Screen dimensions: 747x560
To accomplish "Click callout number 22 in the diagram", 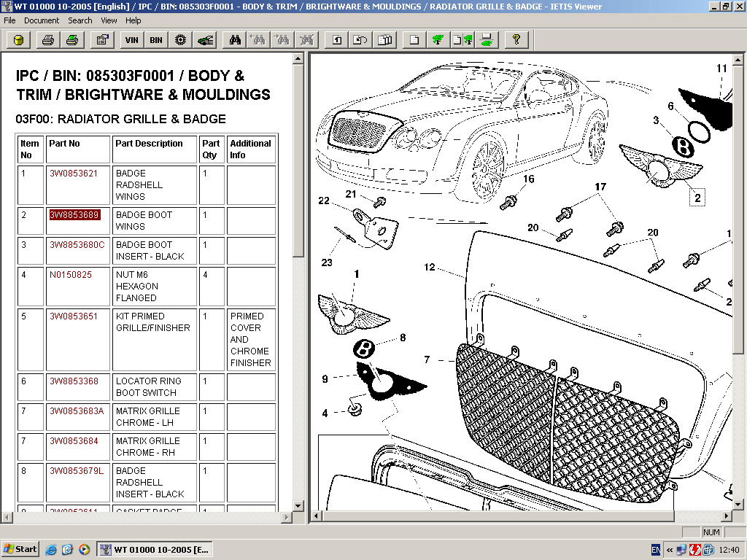I will pyautogui.click(x=324, y=201).
